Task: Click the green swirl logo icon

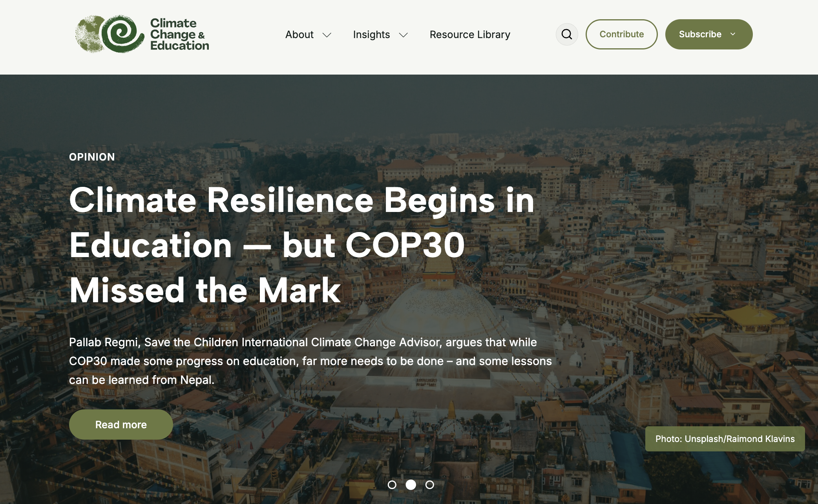Action: pos(122,34)
